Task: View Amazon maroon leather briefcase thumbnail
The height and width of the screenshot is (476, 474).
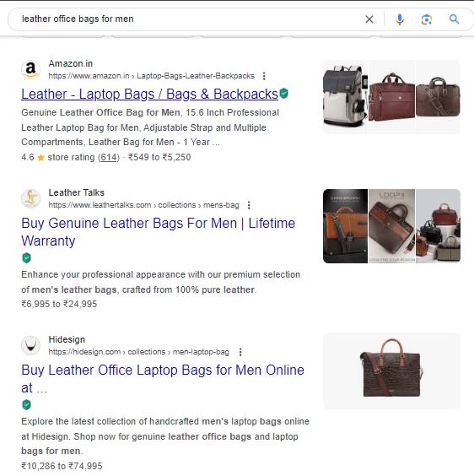Action: pyautogui.click(x=391, y=97)
